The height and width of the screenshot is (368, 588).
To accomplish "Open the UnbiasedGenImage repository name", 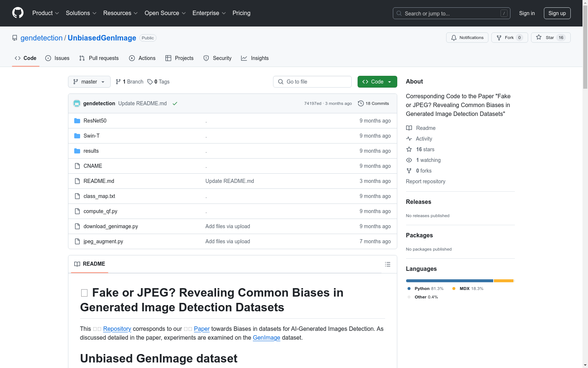I will [102, 38].
